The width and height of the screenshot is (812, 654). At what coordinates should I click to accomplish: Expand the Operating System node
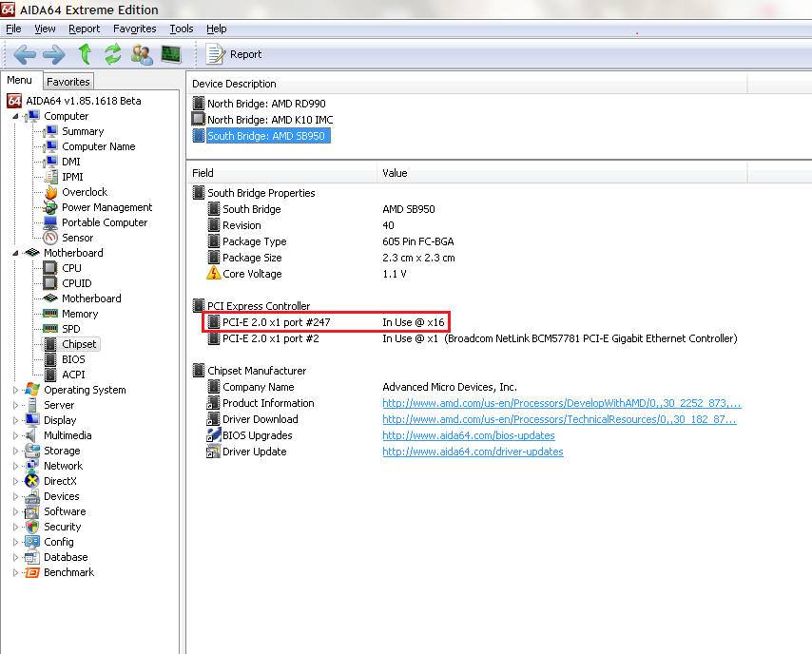click(15, 390)
